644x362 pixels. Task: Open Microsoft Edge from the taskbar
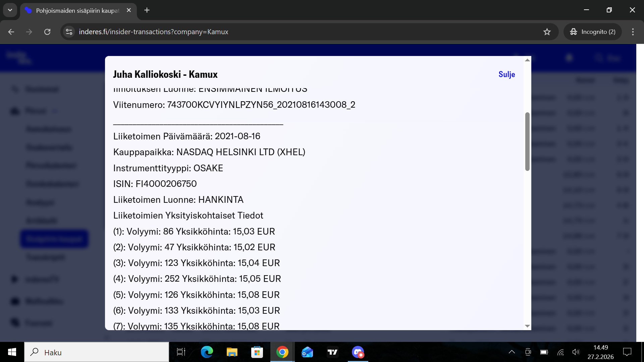[x=207, y=352]
